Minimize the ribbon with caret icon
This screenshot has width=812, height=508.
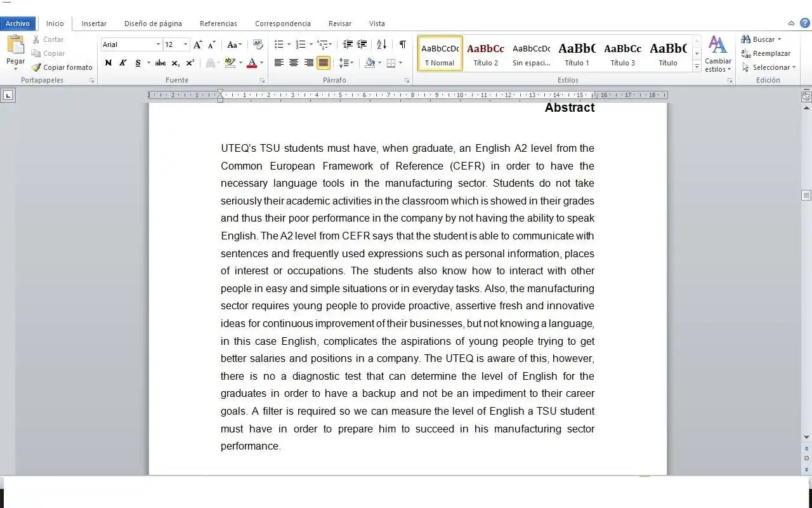[791, 23]
